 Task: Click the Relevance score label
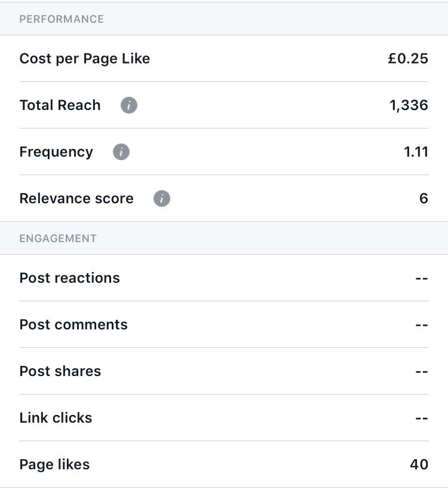[76, 198]
